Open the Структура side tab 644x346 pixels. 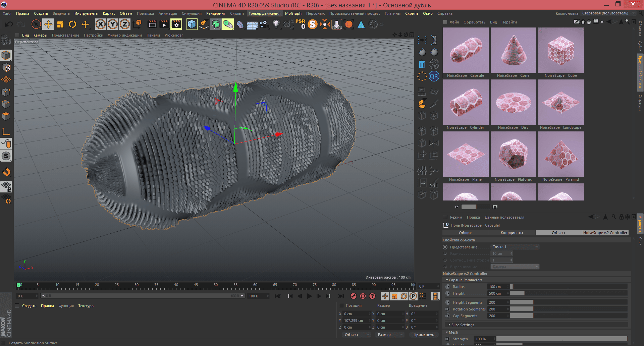pyautogui.click(x=640, y=103)
